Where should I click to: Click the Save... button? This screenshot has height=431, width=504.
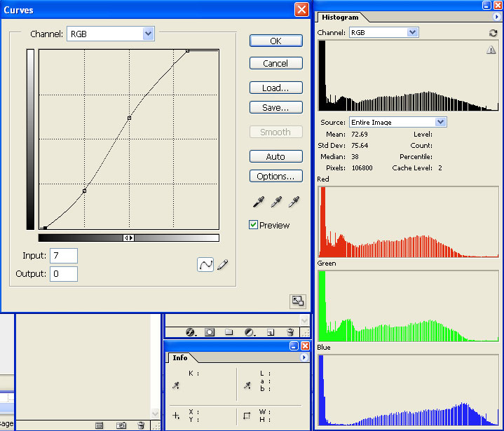(275, 107)
